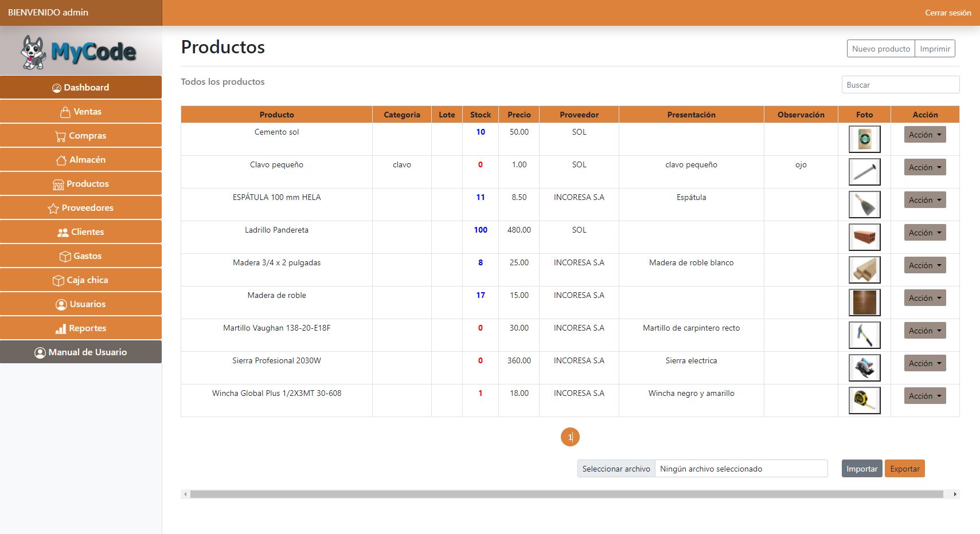Open the Dashboard menu item
980x534 pixels.
point(81,88)
